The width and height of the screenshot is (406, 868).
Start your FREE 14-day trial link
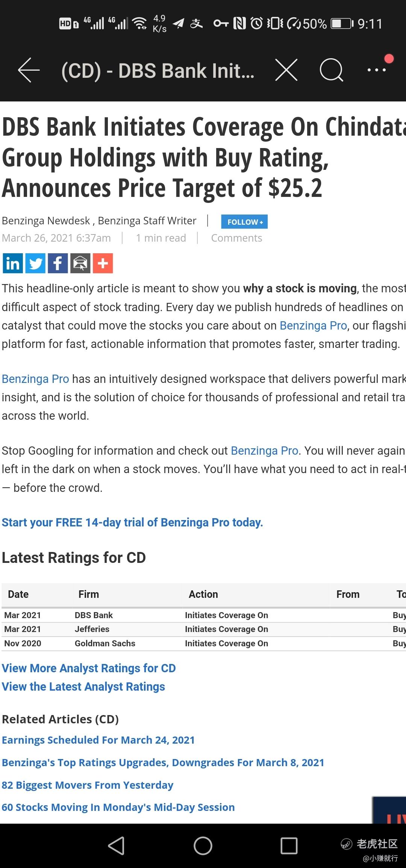[x=132, y=522]
